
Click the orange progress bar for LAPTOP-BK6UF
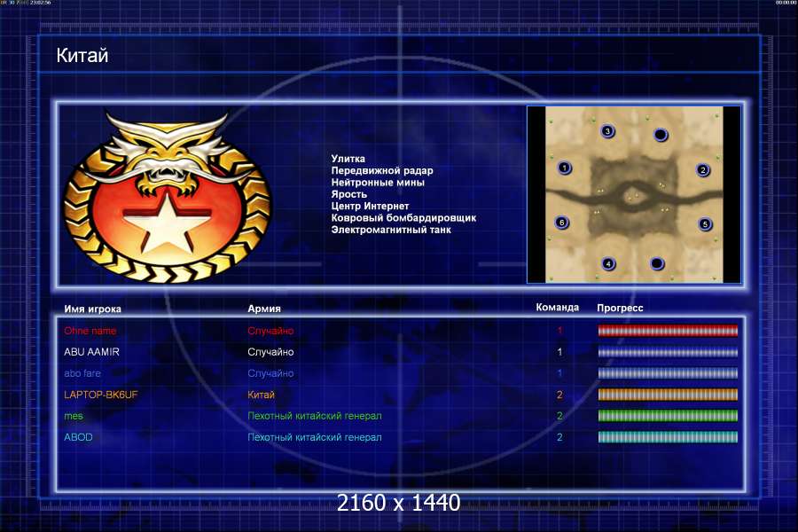point(668,395)
